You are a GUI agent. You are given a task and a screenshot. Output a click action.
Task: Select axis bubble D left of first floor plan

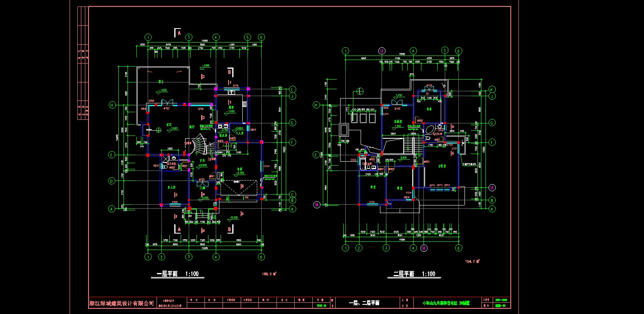112,181
